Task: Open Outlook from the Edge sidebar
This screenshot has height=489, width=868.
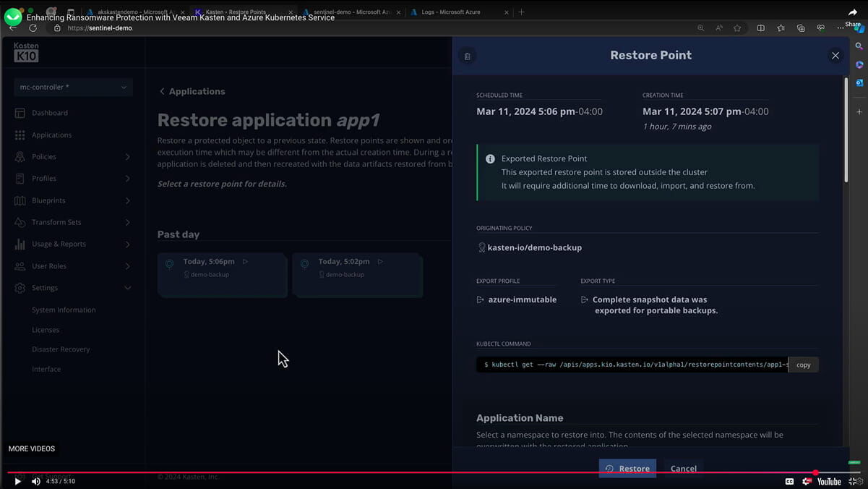Action: tap(859, 82)
